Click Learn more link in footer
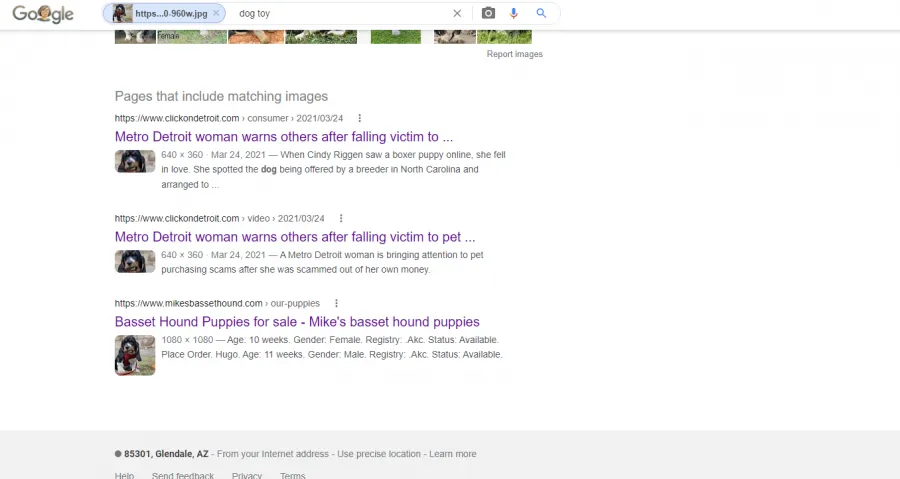This screenshot has height=479, width=900. [452, 454]
